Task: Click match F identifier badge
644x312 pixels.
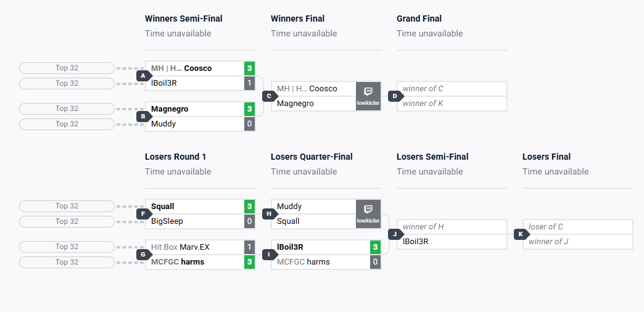Action: [x=144, y=214]
